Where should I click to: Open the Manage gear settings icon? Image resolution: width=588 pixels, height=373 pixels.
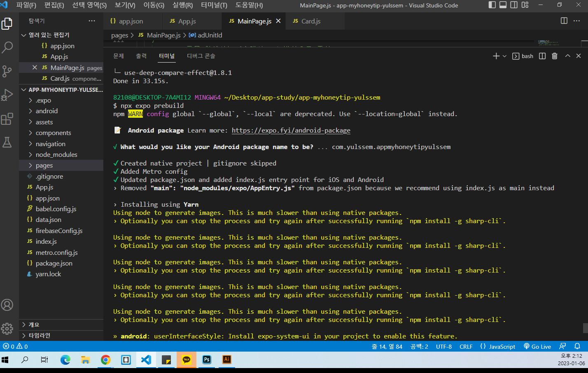(x=7, y=329)
